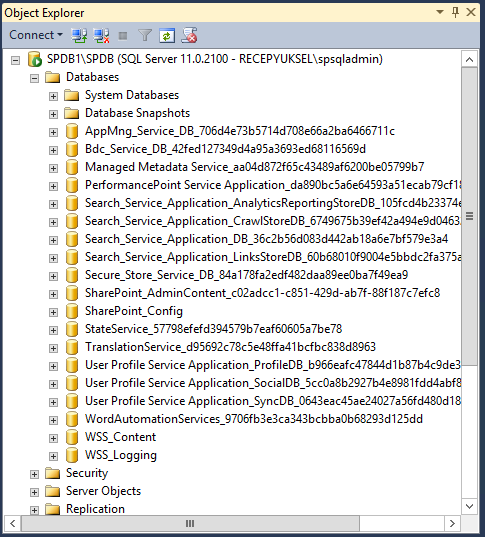Select StateService_57798efefd394579b7eaf60605a7be78 row
Image resolution: width=485 pixels, height=537 pixels.
pyautogui.click(x=213, y=329)
